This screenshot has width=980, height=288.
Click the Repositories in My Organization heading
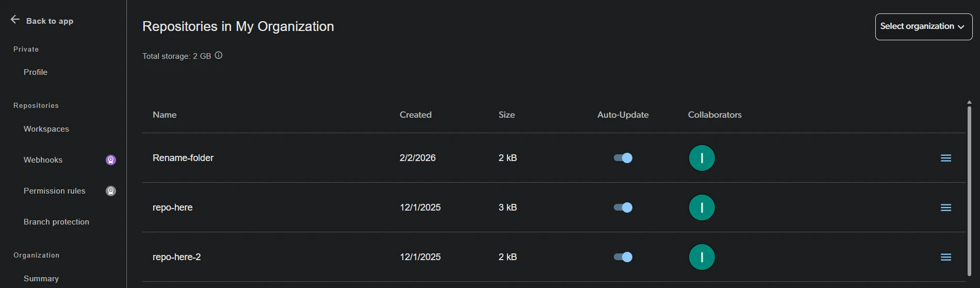[238, 26]
